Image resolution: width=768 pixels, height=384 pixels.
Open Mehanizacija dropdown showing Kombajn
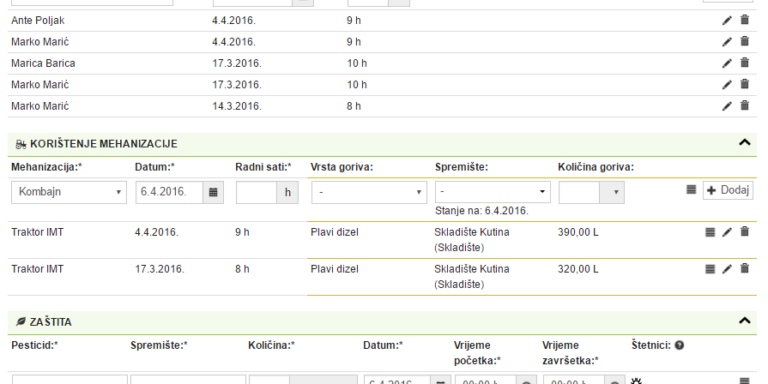[x=69, y=192]
